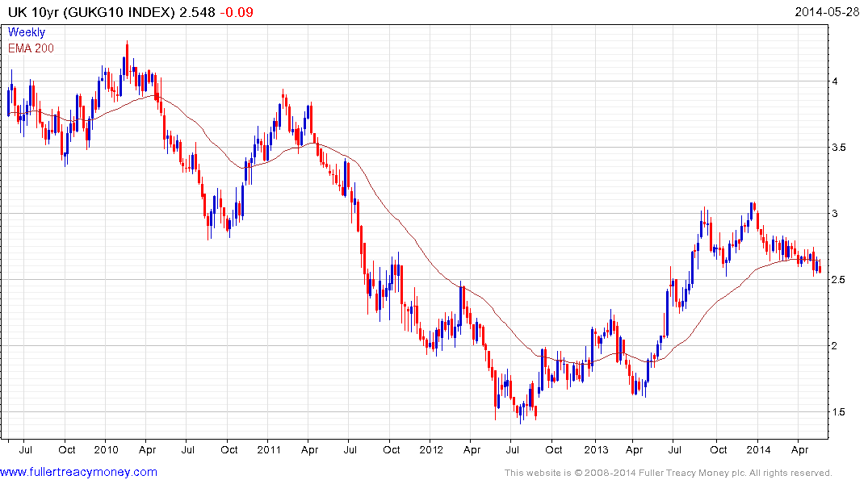This screenshot has width=868, height=484.
Task: Open the www.fullertreacymoney.com link
Action: (x=78, y=473)
